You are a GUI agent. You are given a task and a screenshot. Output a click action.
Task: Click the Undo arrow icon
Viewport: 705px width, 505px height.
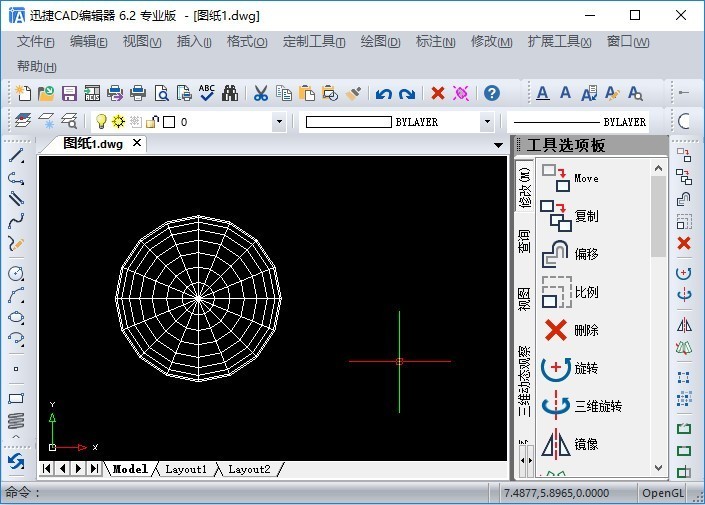tap(384, 94)
